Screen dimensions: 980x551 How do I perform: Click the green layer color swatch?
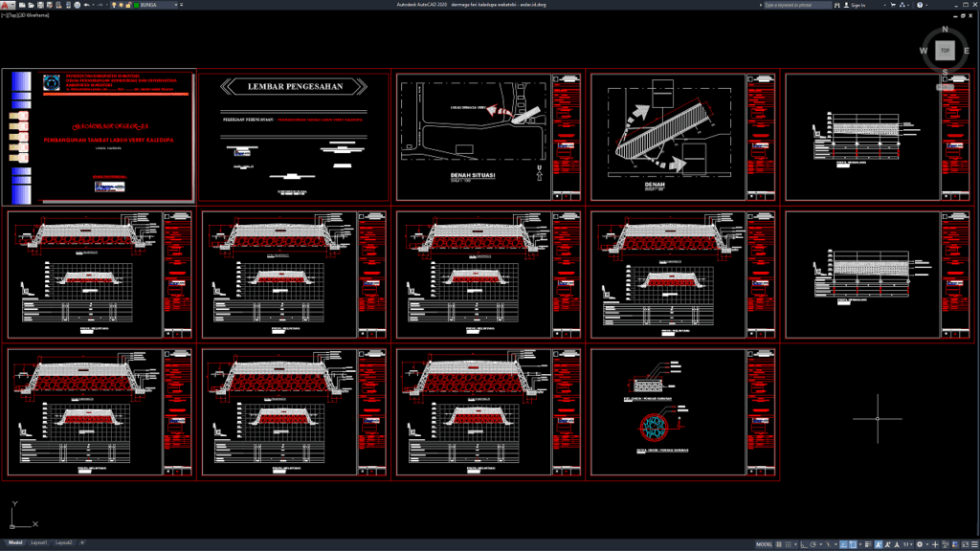pyautogui.click(x=137, y=4)
